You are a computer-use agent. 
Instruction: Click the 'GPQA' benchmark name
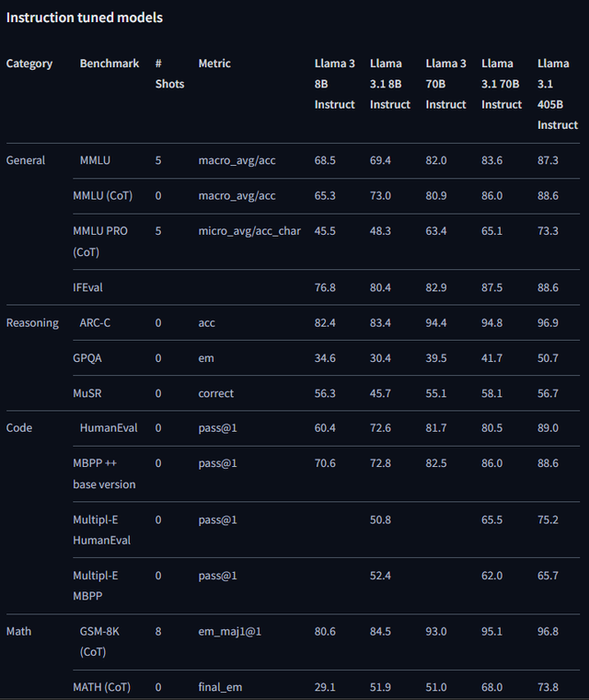tap(87, 358)
